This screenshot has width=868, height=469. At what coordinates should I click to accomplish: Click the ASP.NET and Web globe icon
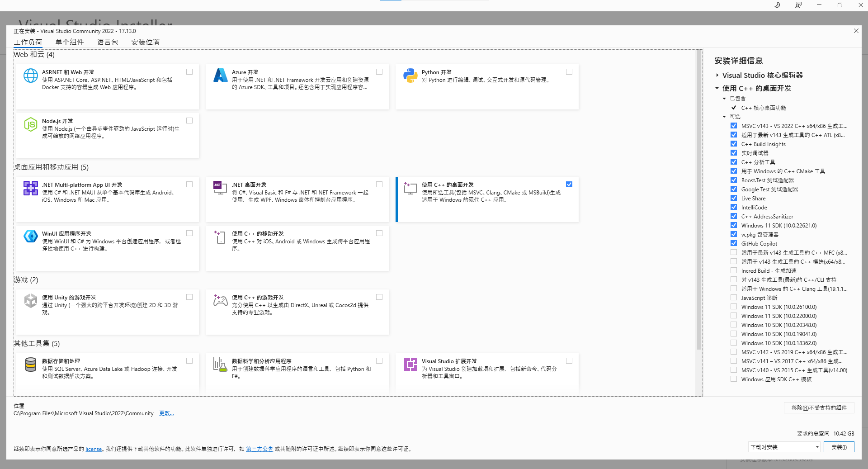click(31, 76)
